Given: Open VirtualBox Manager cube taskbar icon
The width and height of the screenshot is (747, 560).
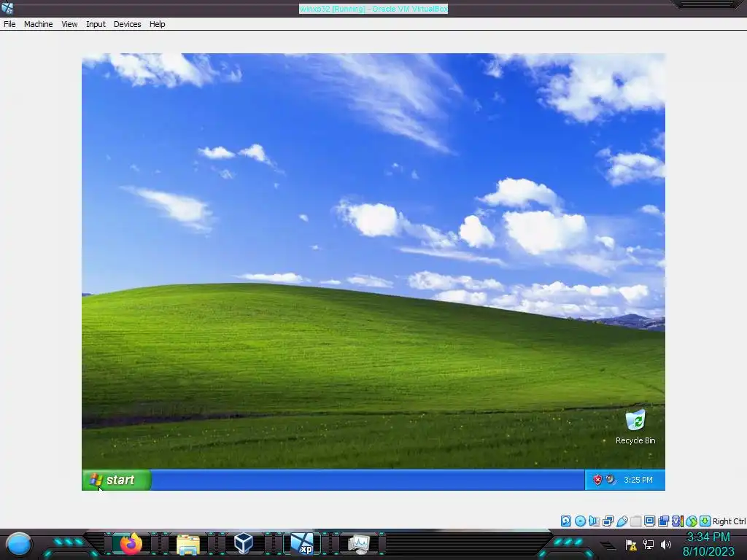Looking at the screenshot, I should pos(244,544).
